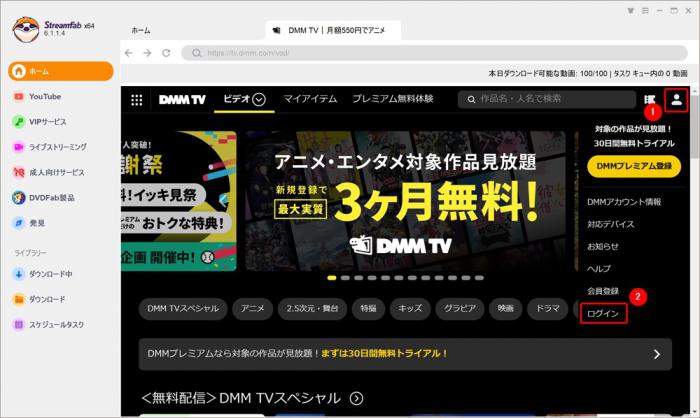Image resolution: width=700 pixels, height=418 pixels.
Task: Open the 3ヶ月無料 main banner
Action: point(405,201)
